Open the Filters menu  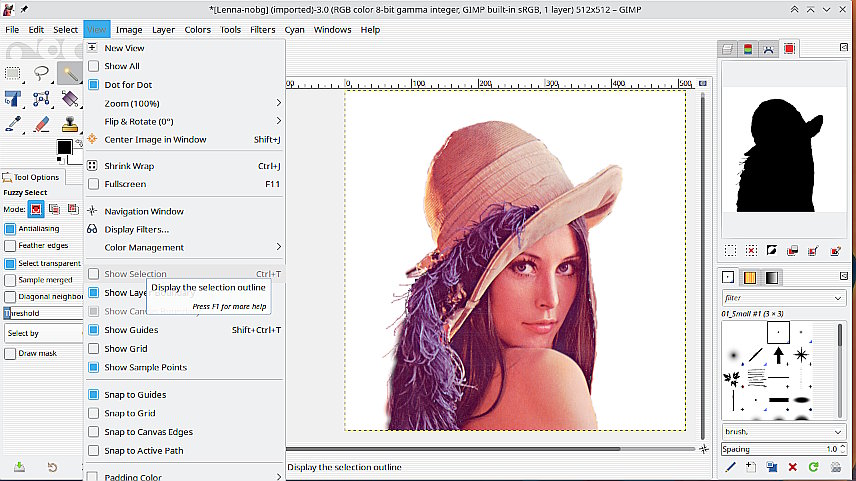coord(262,30)
